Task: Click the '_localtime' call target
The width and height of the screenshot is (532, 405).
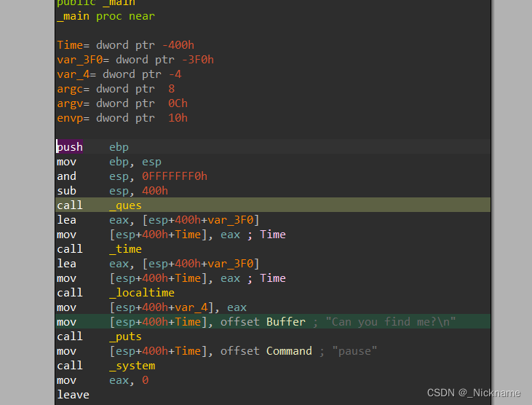Action: pos(142,293)
